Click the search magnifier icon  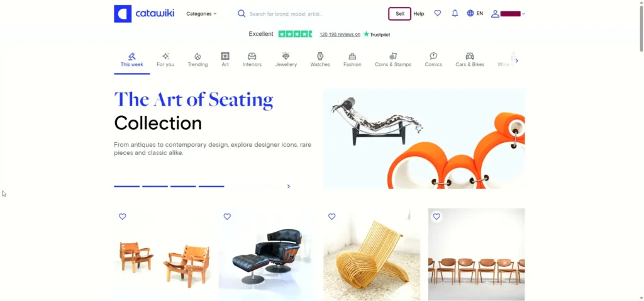click(241, 14)
